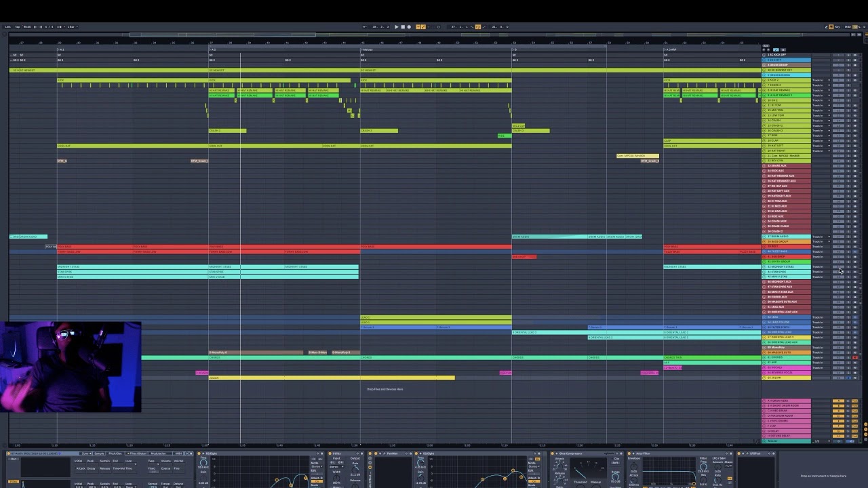Click the Arrangement Record button

click(409, 27)
